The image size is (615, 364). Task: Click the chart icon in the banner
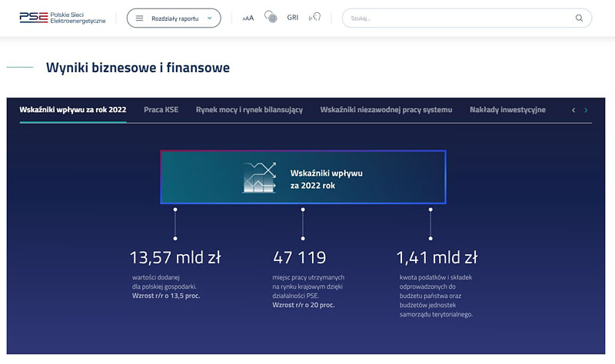tap(259, 177)
